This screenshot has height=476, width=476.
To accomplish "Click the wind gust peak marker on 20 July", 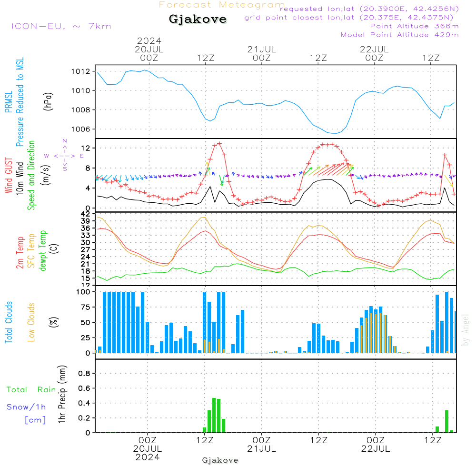I will [219, 143].
